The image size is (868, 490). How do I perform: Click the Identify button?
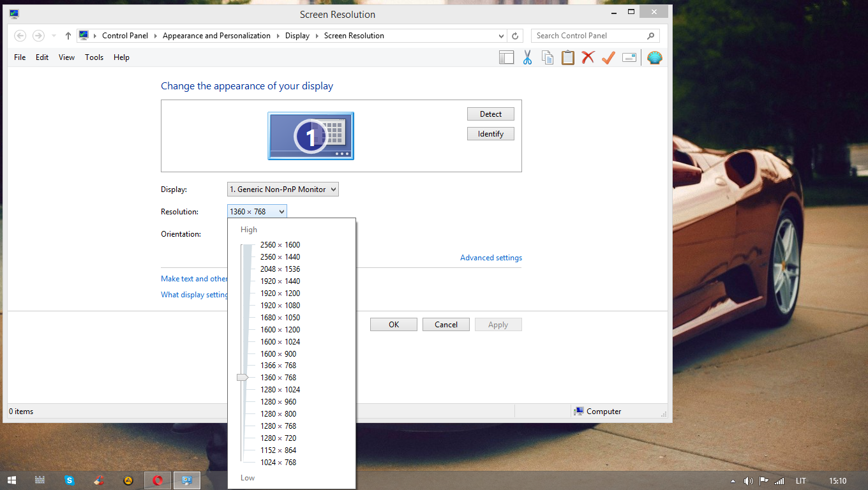click(491, 134)
